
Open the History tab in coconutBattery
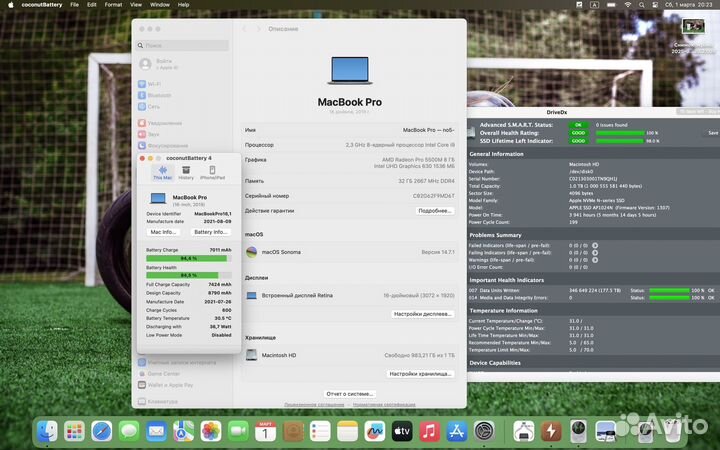coord(186,173)
